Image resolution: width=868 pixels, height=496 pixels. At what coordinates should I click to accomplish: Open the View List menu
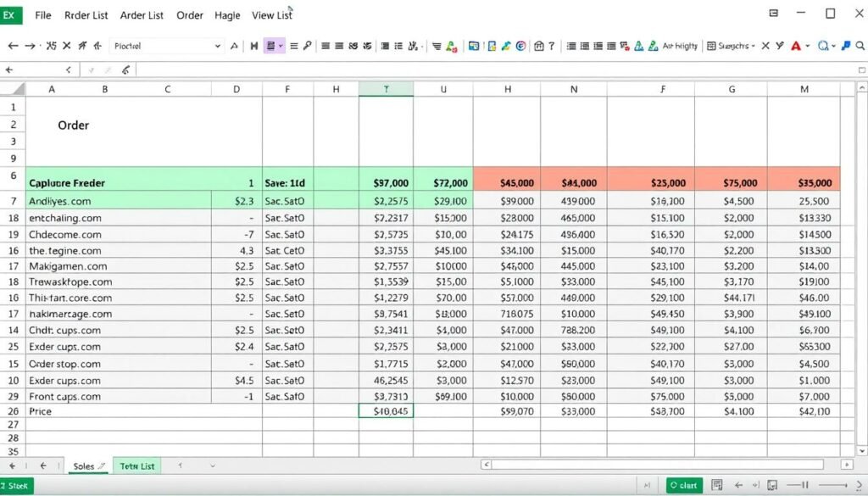271,15
